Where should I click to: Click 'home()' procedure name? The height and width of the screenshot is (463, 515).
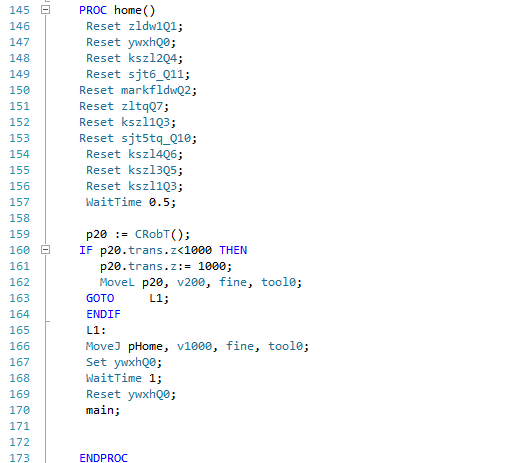tap(135, 10)
